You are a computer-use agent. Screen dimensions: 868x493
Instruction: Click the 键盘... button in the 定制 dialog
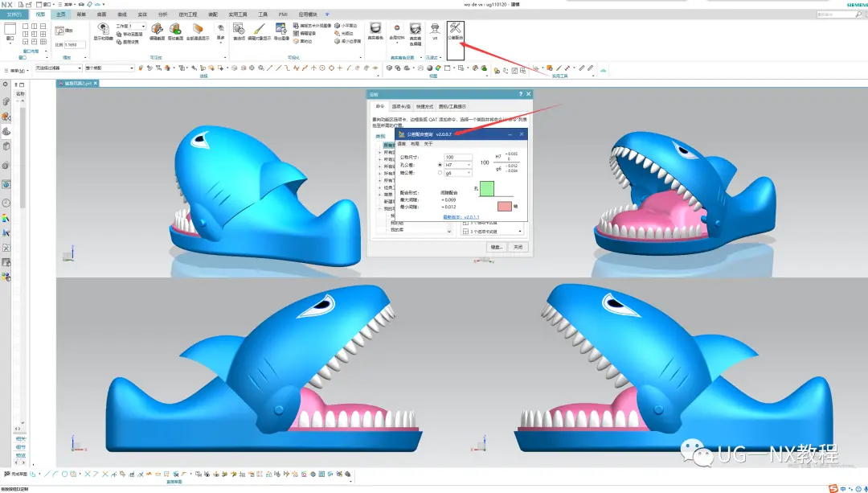coord(496,247)
